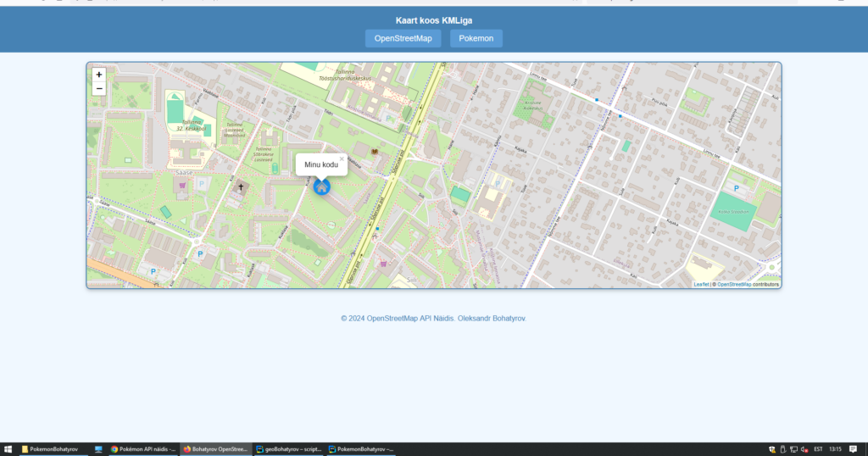This screenshot has height=456, width=868.
Task: Open the Pokemon page button
Action: (476, 38)
